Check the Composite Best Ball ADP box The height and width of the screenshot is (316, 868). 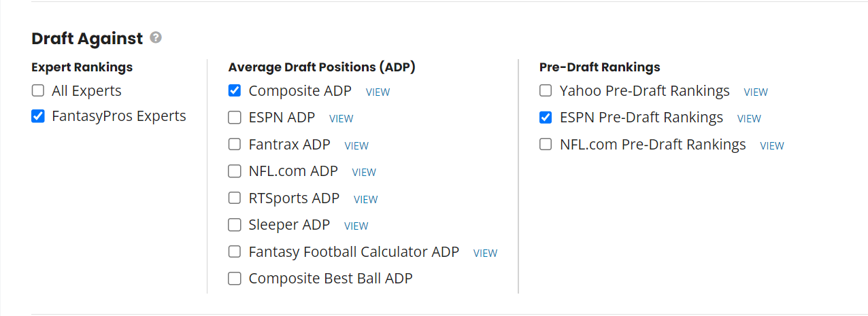(235, 278)
